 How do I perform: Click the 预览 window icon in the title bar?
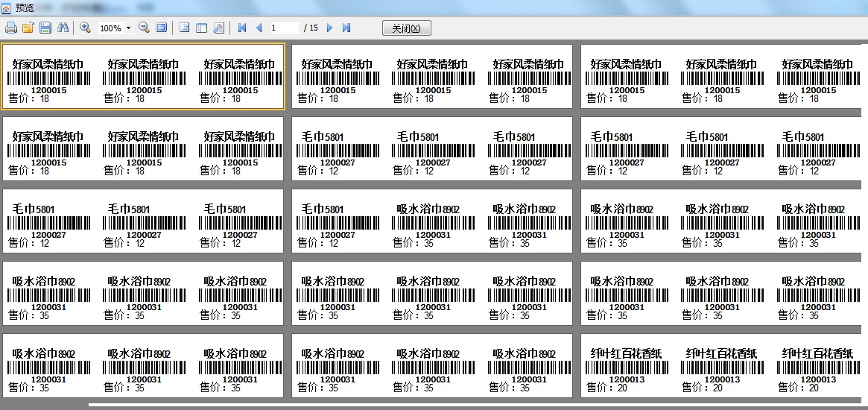pyautogui.click(x=5, y=7)
